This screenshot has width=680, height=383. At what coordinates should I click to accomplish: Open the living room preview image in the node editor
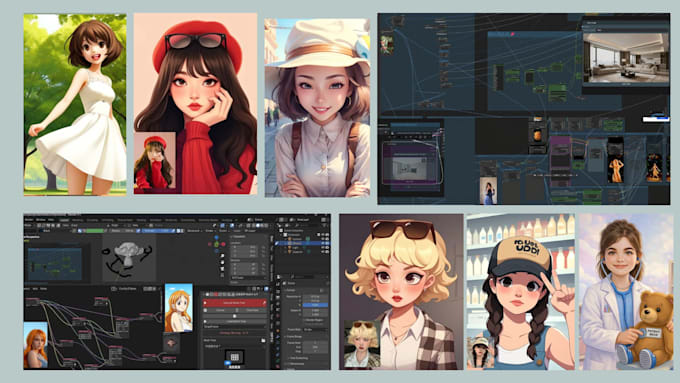[626, 58]
